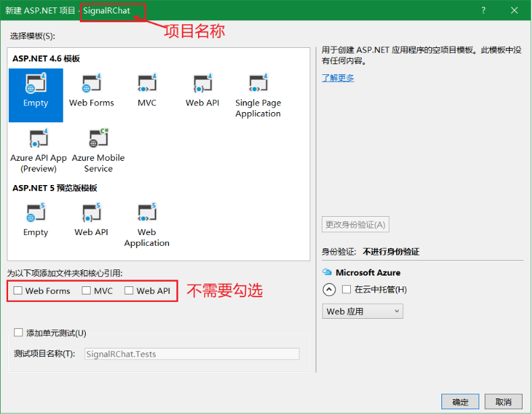
Task: Select the Azure Mobile Service template
Action: pyautogui.click(x=99, y=151)
